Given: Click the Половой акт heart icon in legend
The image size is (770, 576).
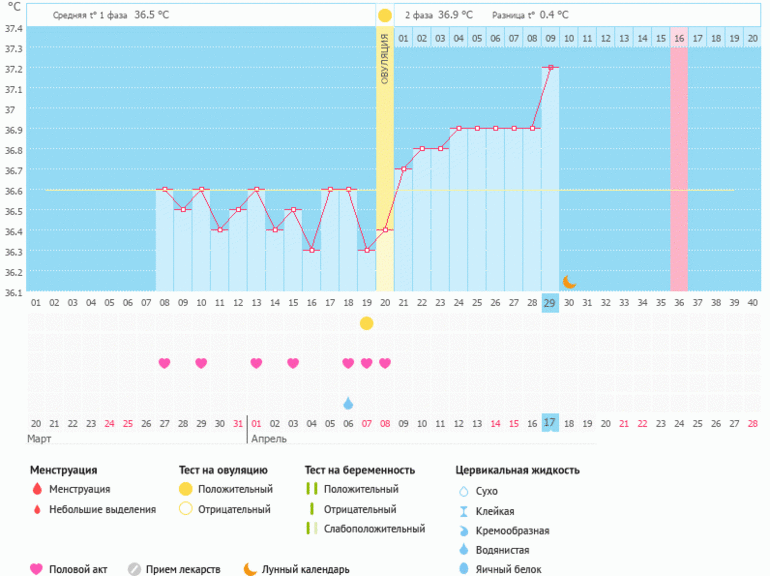Looking at the screenshot, I should point(37,569).
